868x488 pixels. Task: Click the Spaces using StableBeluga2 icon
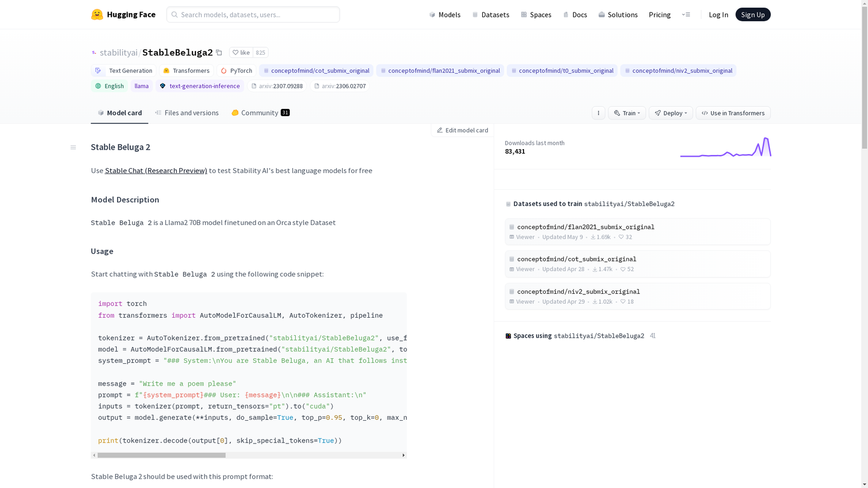point(508,336)
